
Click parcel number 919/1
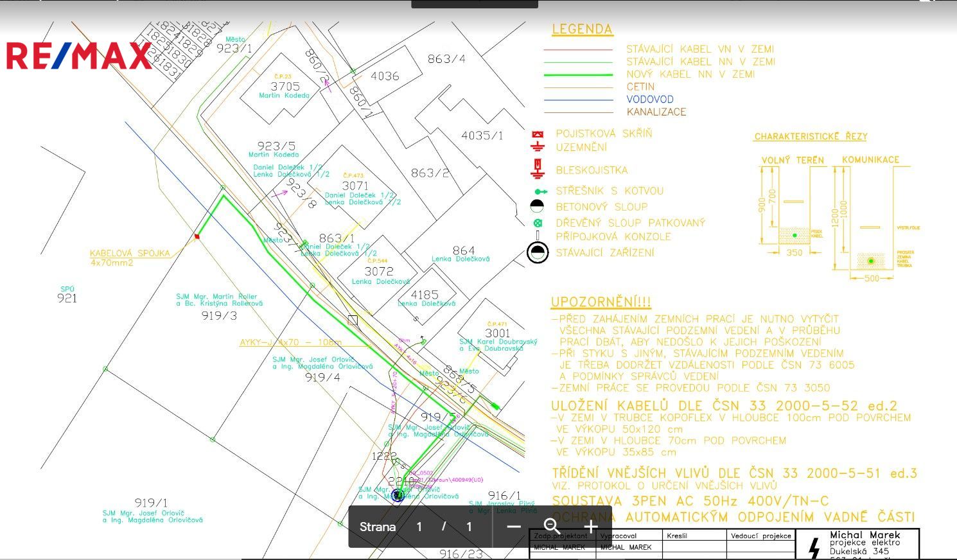(x=151, y=503)
